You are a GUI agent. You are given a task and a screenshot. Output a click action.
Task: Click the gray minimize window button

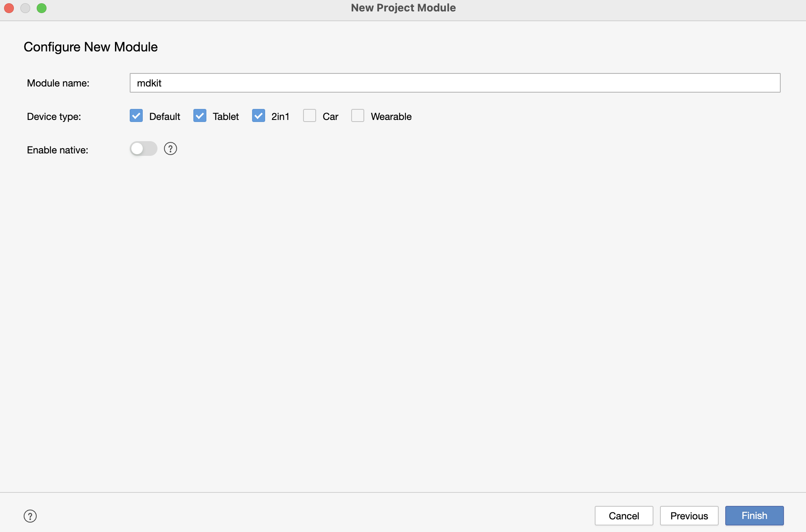25,8
